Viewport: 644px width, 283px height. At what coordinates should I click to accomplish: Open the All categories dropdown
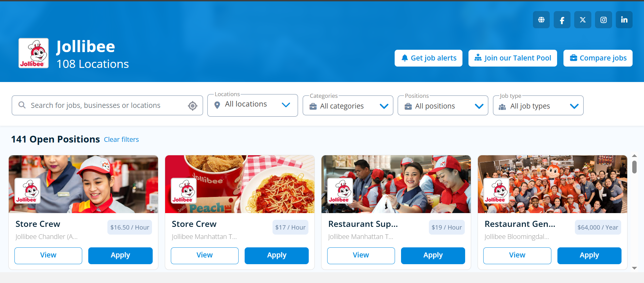click(348, 106)
